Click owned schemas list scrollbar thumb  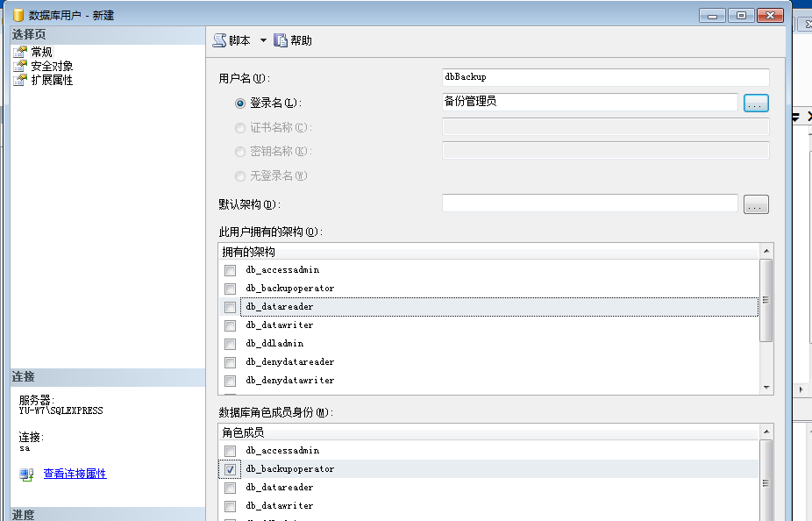click(766, 300)
